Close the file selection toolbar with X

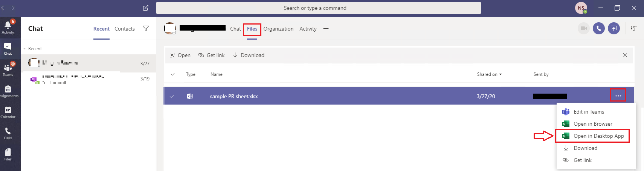(625, 55)
